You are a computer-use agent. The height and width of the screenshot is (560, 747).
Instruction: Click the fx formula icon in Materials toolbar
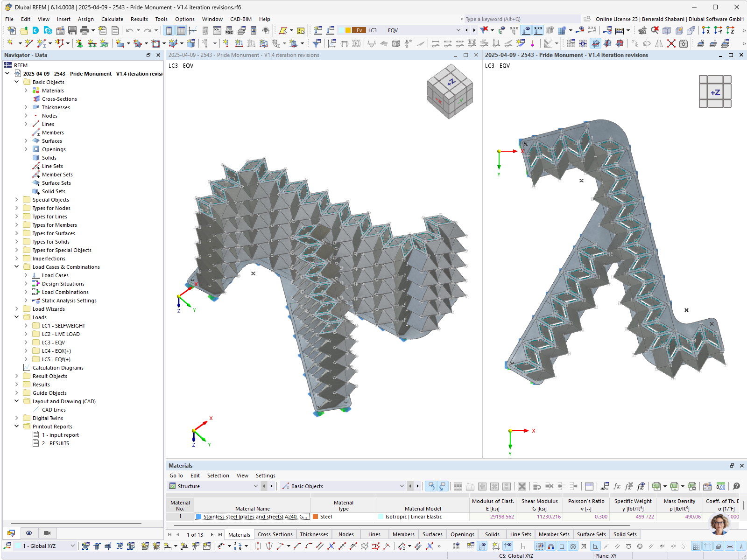[617, 486]
